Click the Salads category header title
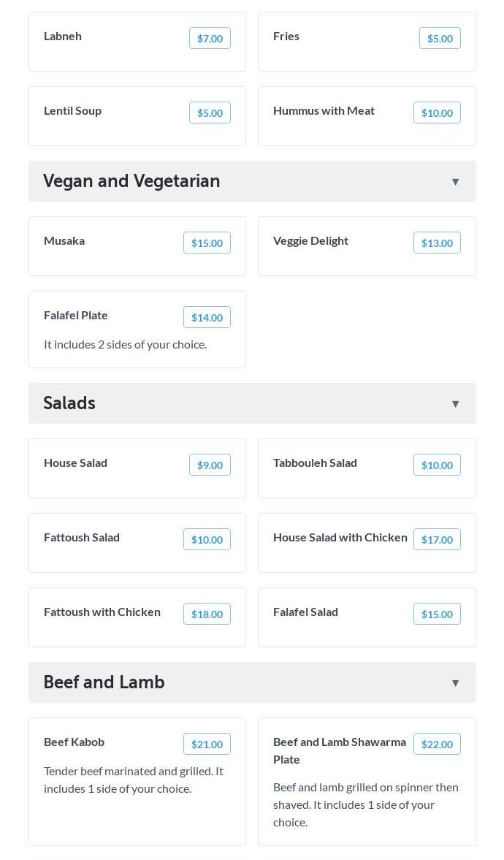The height and width of the screenshot is (860, 504). (69, 403)
